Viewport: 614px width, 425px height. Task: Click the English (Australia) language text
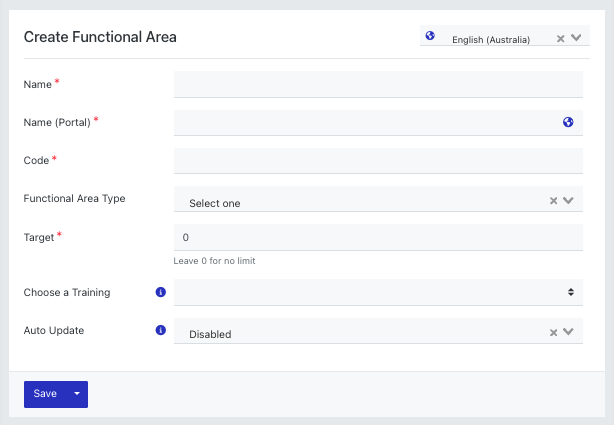[x=491, y=40]
